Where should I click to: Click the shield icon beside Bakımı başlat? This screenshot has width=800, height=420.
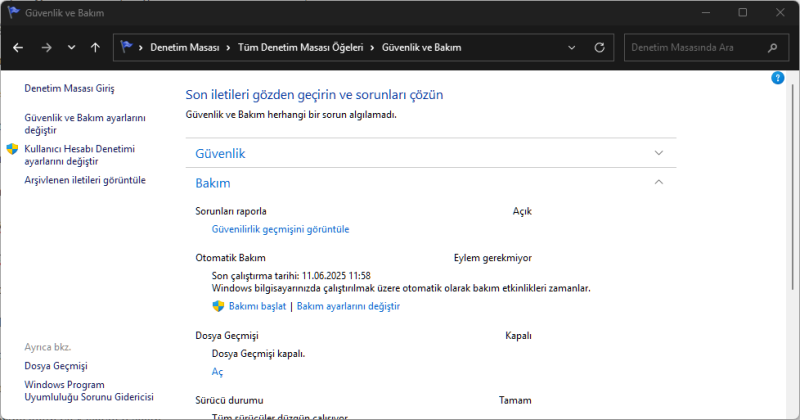[x=218, y=306]
